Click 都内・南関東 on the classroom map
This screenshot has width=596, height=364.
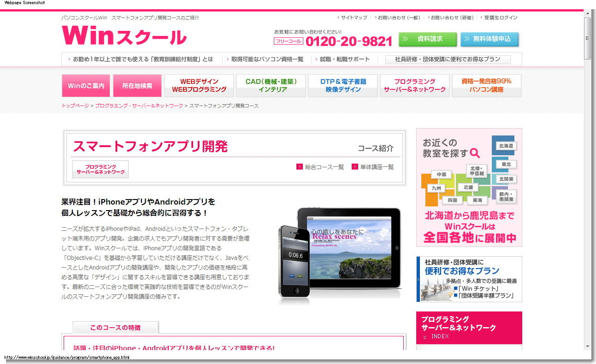(x=506, y=197)
